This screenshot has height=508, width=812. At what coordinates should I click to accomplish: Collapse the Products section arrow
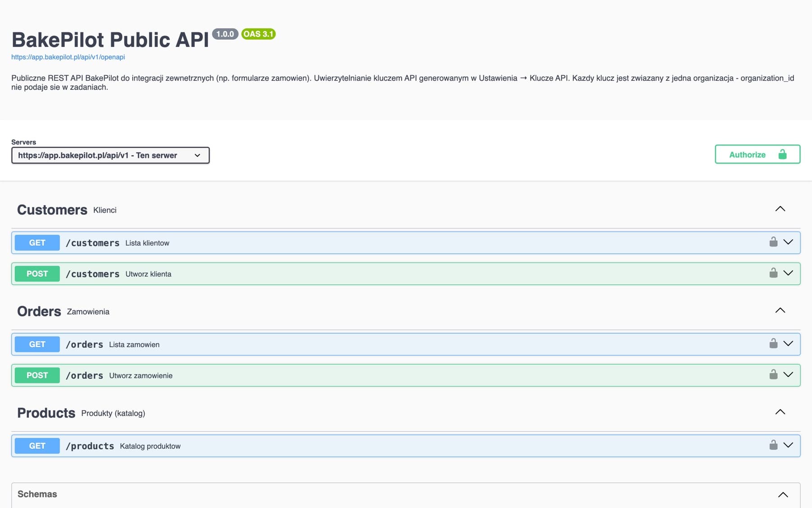[780, 412]
